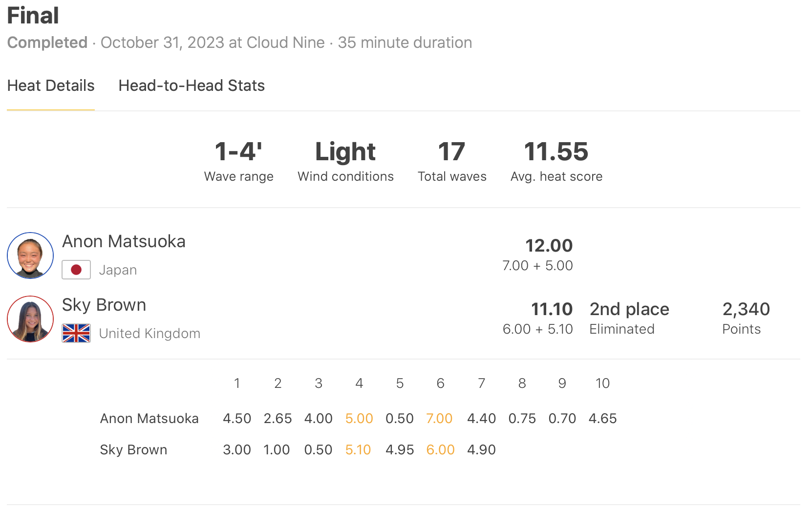Select Anon Matsuoka's highlighted 7.00 wave score

[x=439, y=418]
